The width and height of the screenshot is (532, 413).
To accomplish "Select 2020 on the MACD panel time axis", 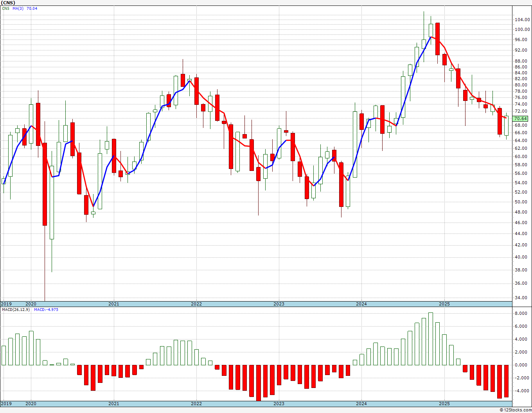I will (x=31, y=404).
